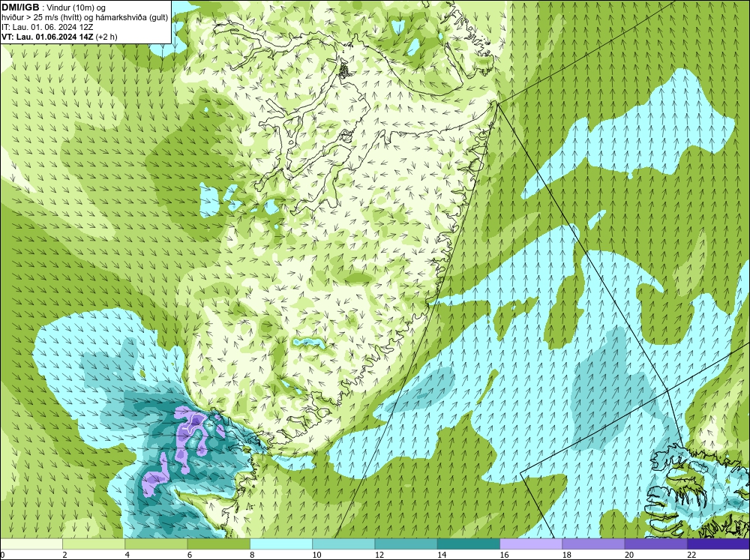
Task: Click the 'VT: Lau. 01.06.2024 14Z' valid time
Action: click(x=47, y=37)
